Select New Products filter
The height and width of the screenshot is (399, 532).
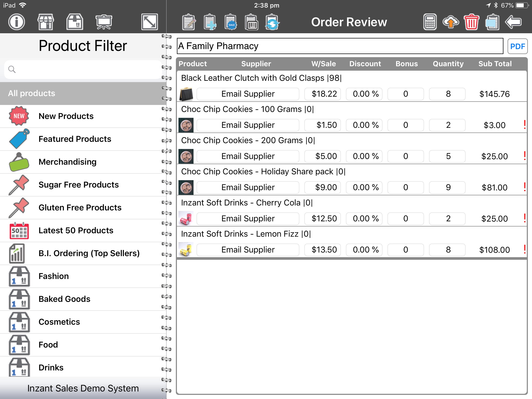[x=66, y=116]
